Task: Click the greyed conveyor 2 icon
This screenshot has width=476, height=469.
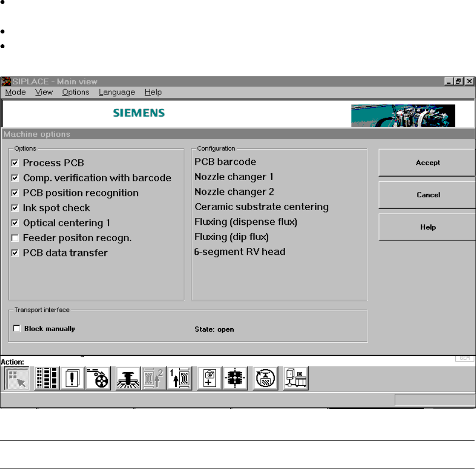Action: point(154,378)
